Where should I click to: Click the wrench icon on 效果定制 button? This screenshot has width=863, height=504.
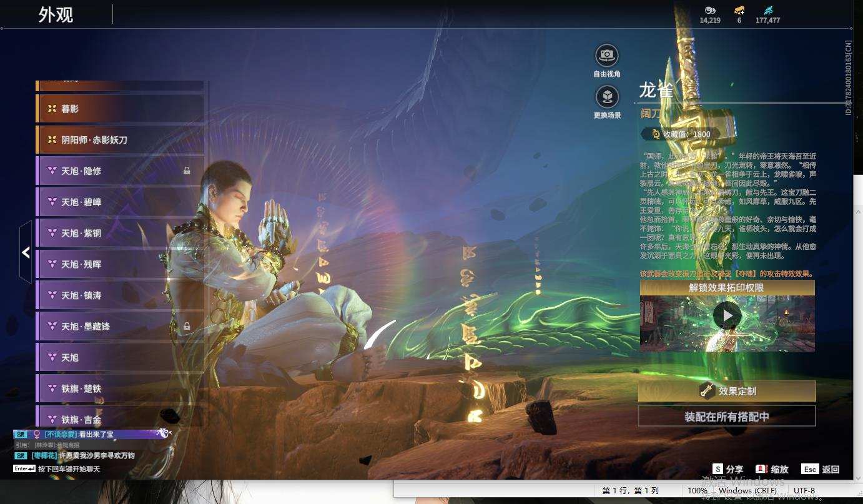point(707,391)
